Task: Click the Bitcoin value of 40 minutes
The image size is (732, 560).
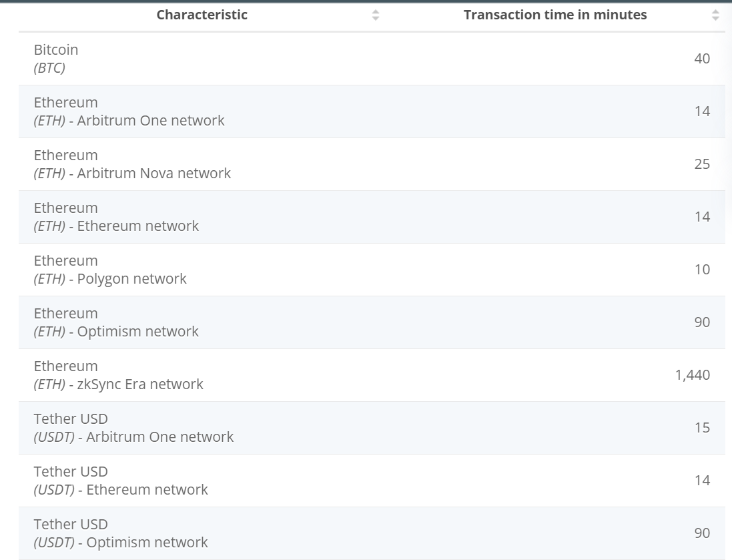Action: pyautogui.click(x=702, y=59)
